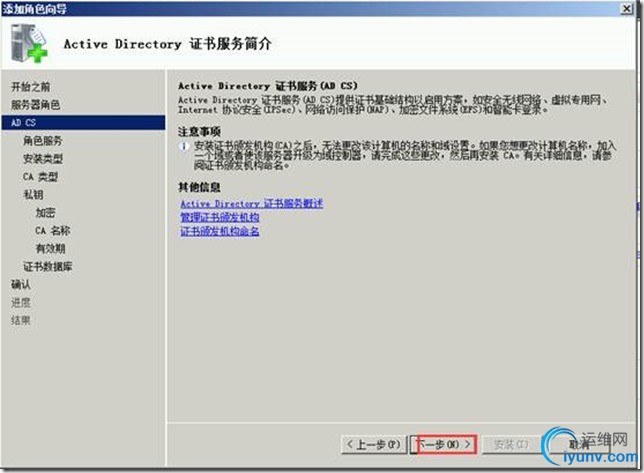Viewport: 644px width, 473px height.
Task: Select CA 名称 step in sidebar
Action: pos(53,231)
